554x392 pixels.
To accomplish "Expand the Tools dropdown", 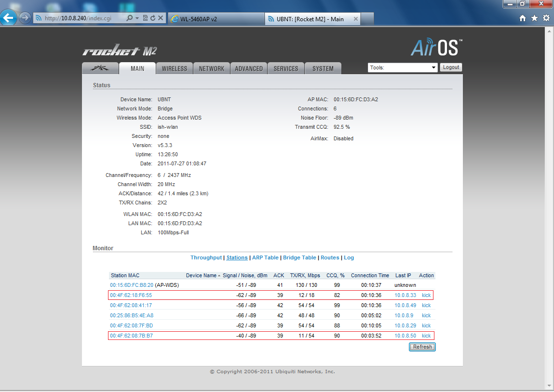I will tap(403, 68).
